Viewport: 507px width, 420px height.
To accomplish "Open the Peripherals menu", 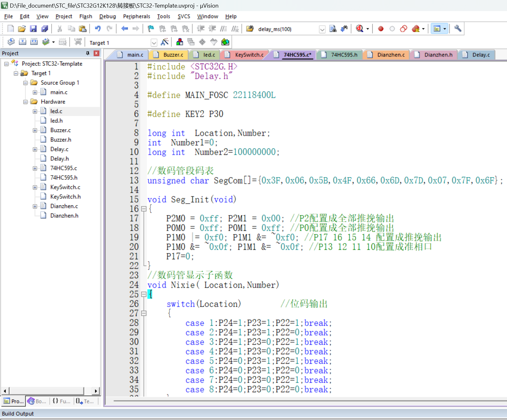I will 136,16.
